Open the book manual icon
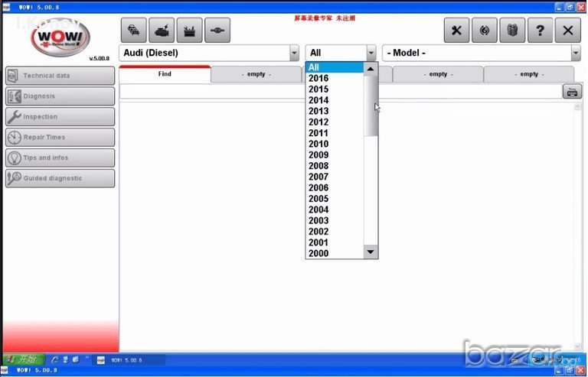This screenshot has width=588, height=377. click(x=511, y=30)
